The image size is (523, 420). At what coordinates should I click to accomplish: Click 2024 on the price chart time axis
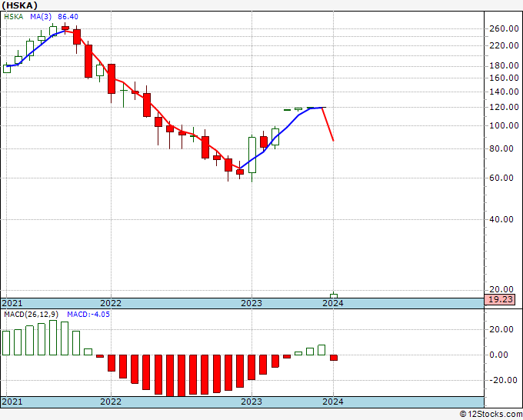tap(333, 303)
